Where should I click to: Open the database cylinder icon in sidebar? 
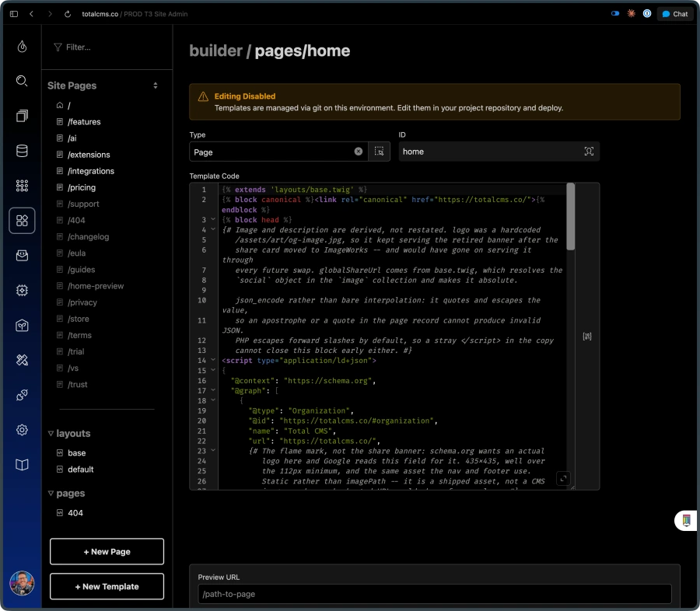tap(22, 151)
